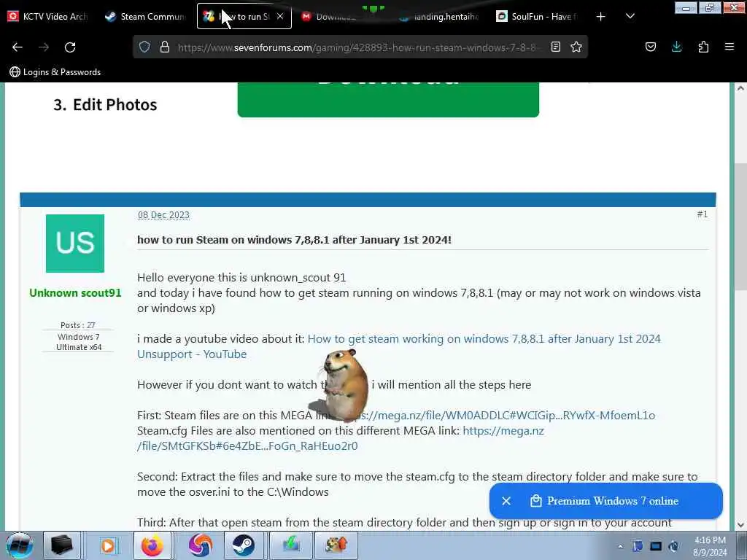The image size is (747, 560).
Task: Show site info via the padlock icon
Action: tap(165, 47)
